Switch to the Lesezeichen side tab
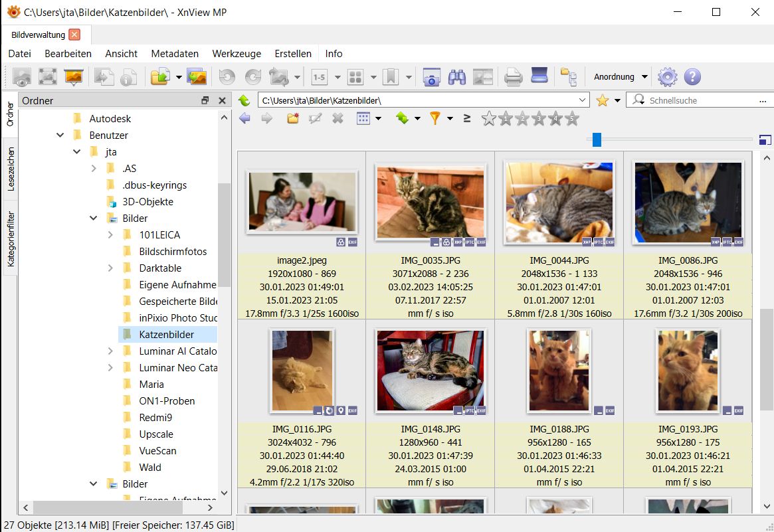 [11, 169]
